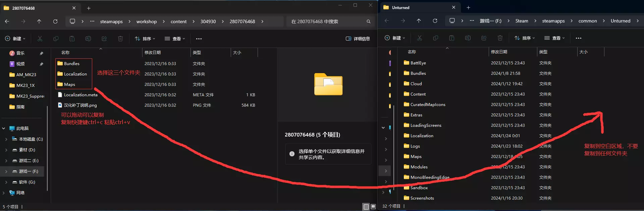Image resolution: width=644 pixels, height=211 pixels.
Task: Click Back arrow in 2807076468 window
Action: (7, 21)
